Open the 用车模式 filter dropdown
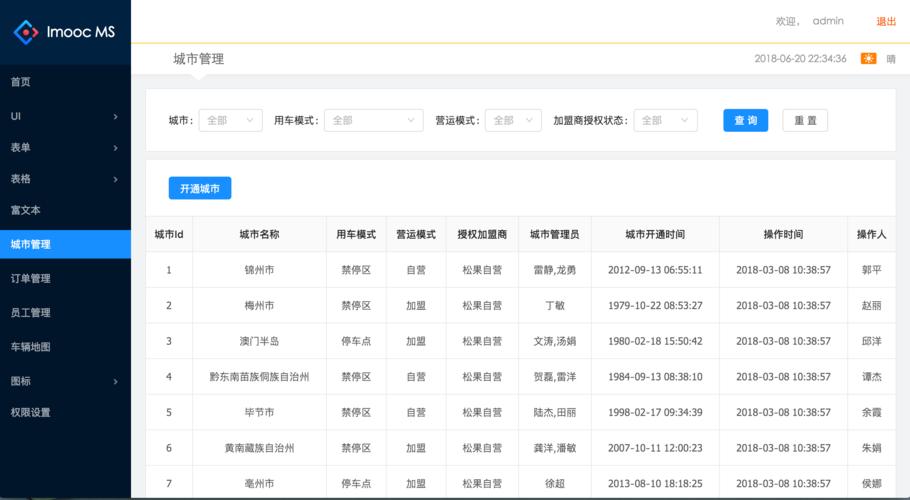This screenshot has height=500, width=910. pos(374,120)
